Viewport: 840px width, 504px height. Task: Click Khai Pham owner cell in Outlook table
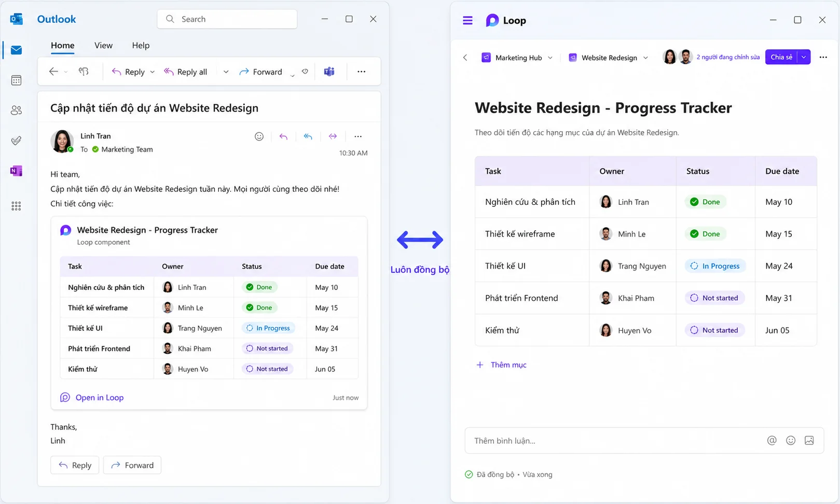(194, 348)
